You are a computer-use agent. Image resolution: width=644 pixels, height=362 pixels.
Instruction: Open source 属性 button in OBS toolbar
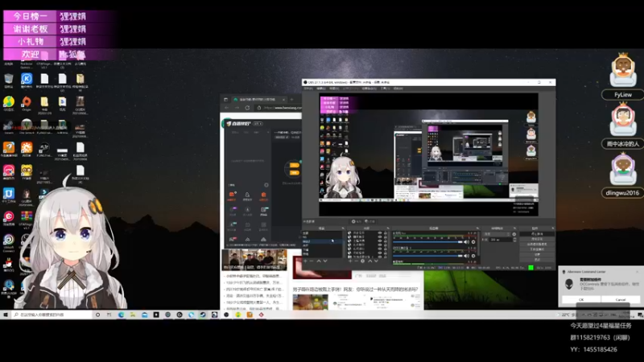(x=356, y=221)
